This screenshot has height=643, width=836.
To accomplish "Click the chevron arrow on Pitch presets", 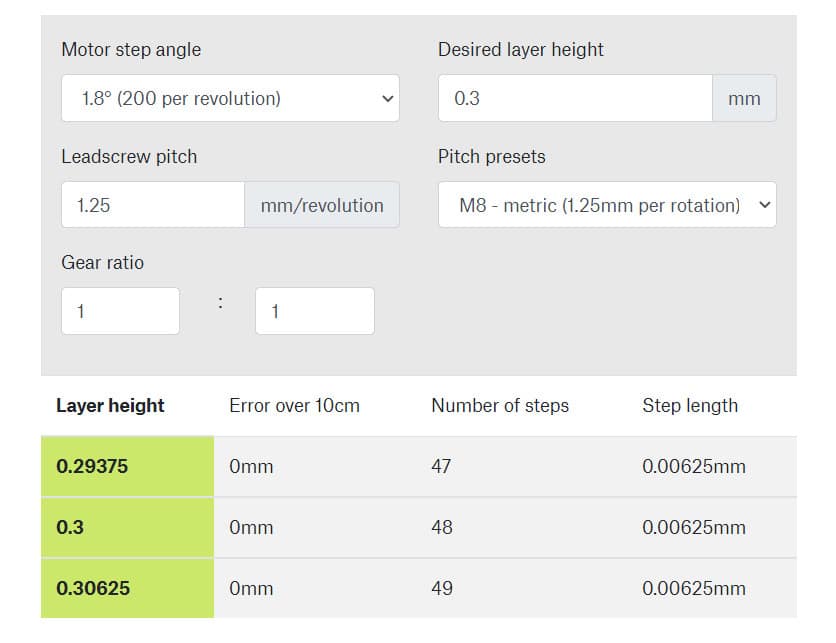I will (765, 205).
